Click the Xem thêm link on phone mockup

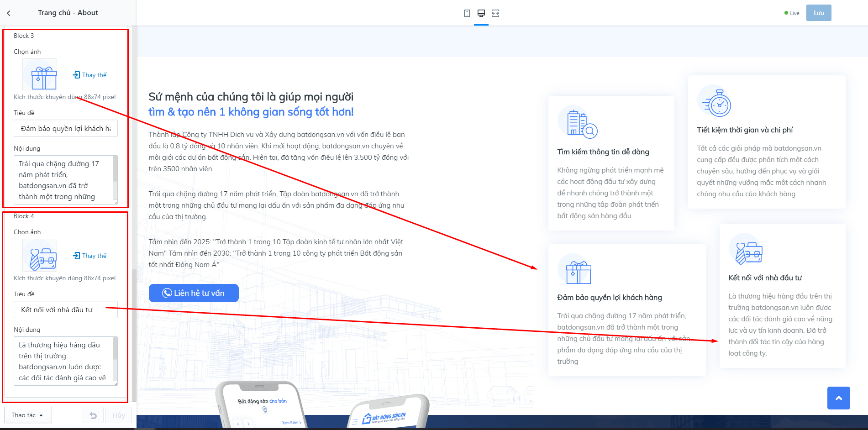pyautogui.click(x=291, y=423)
